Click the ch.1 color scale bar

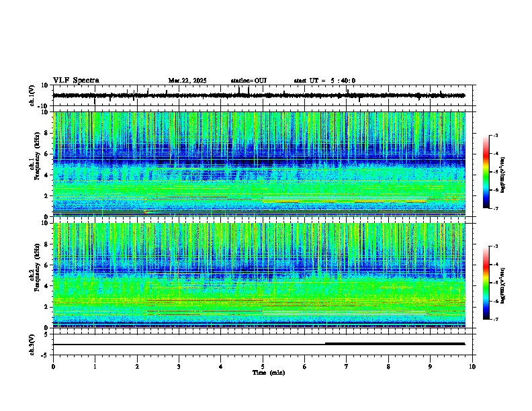pyautogui.click(x=486, y=172)
